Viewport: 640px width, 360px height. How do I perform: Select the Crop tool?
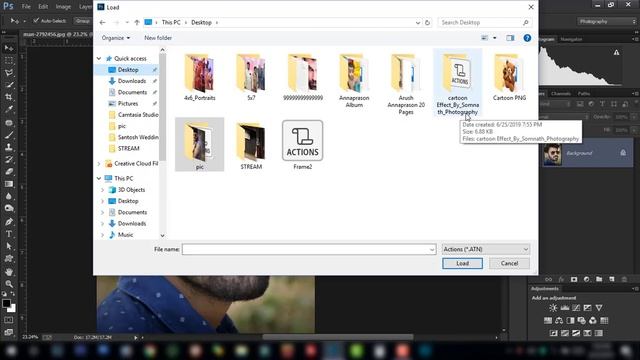[9, 97]
